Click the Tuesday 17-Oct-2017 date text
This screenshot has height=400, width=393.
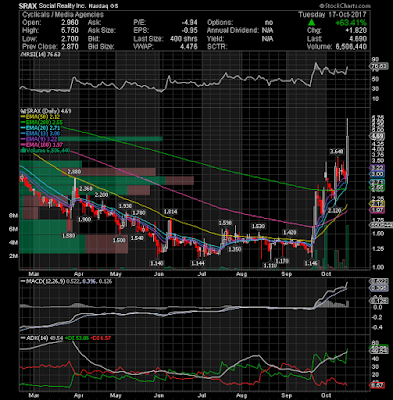(332, 15)
